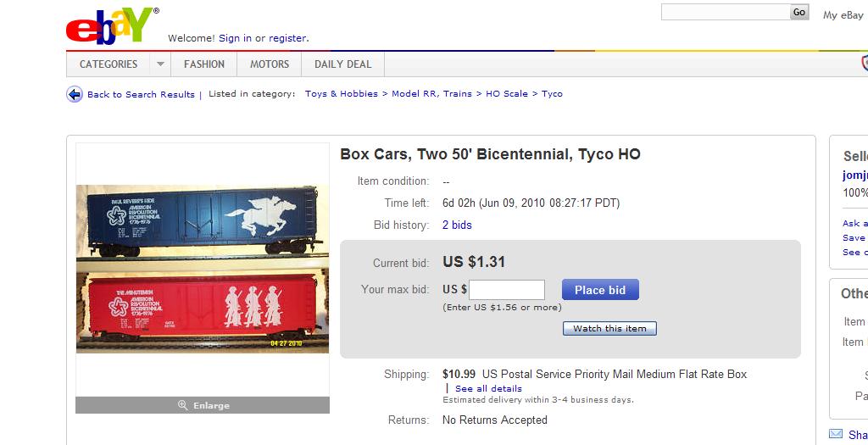Screen dimensions: 868x445
Task: Click the Sign in link
Action: click(x=235, y=38)
